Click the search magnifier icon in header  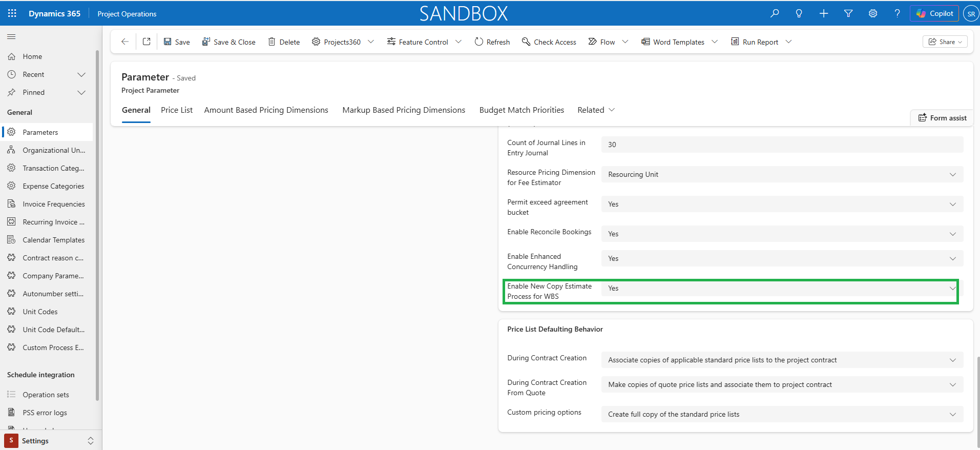pyautogui.click(x=775, y=13)
